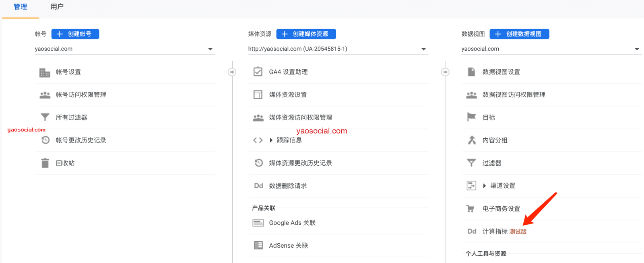The width and height of the screenshot is (644, 263).
Task: Open the 帐号 yaosocial.com dropdown
Action: click(x=210, y=49)
